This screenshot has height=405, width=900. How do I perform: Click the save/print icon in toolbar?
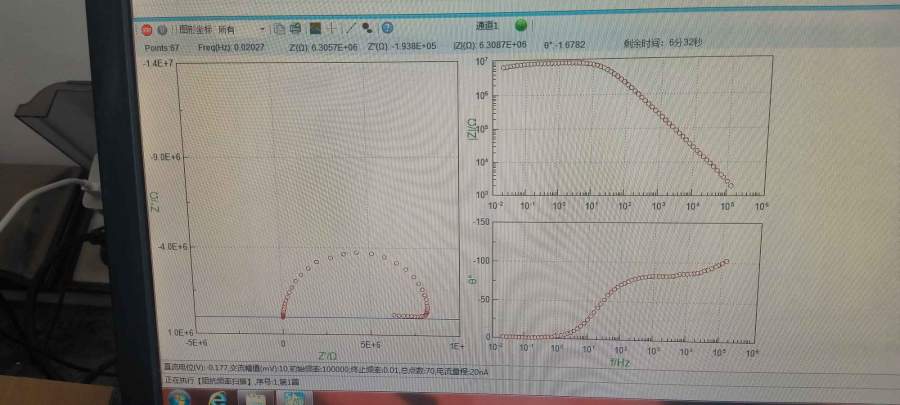(x=295, y=29)
